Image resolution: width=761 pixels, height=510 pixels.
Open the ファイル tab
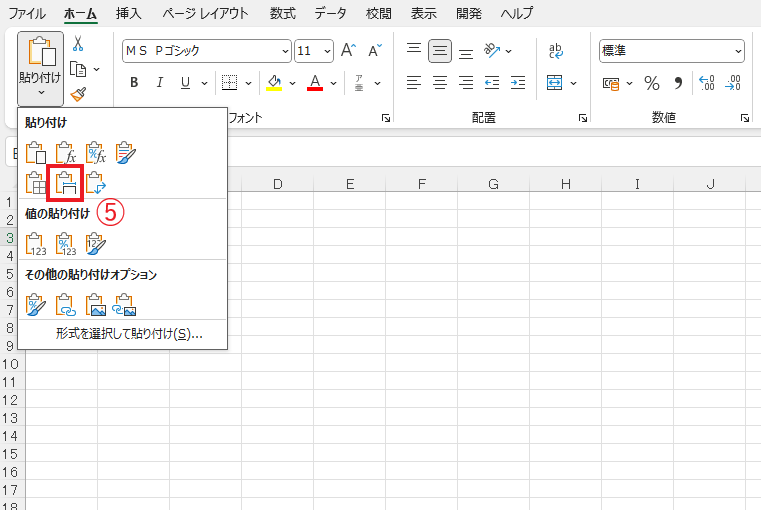coord(27,13)
